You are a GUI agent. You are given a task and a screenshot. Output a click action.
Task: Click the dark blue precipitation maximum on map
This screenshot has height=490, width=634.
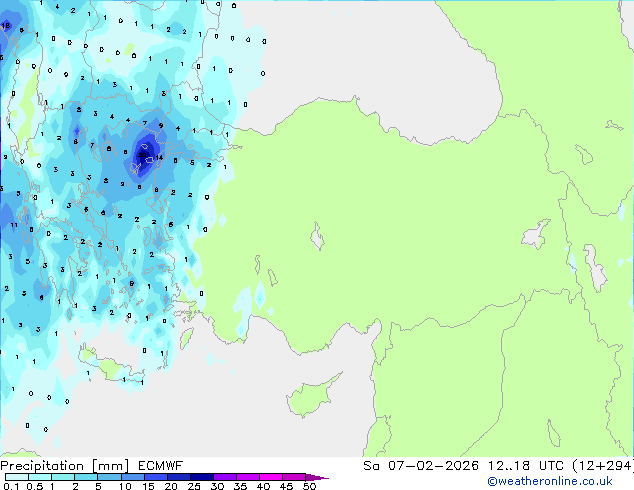click(143, 154)
